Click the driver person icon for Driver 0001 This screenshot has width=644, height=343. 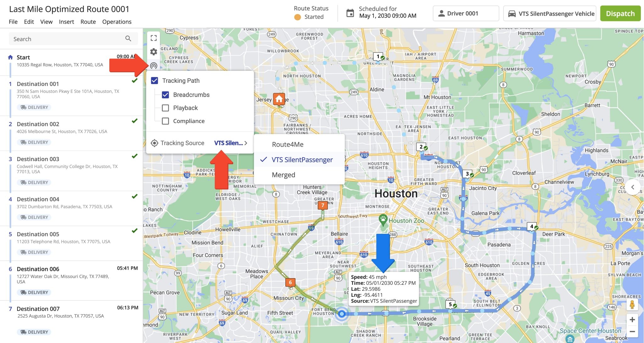(x=441, y=14)
